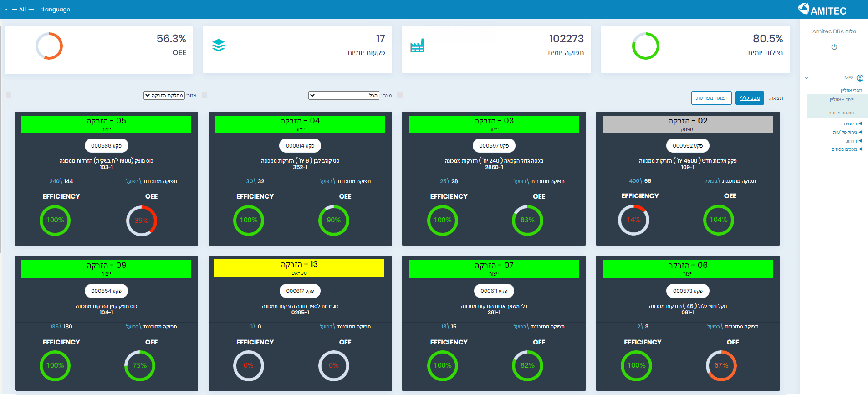The image size is (868, 395).
Task: Collapse the MES section with its chevron
Action: click(x=806, y=78)
